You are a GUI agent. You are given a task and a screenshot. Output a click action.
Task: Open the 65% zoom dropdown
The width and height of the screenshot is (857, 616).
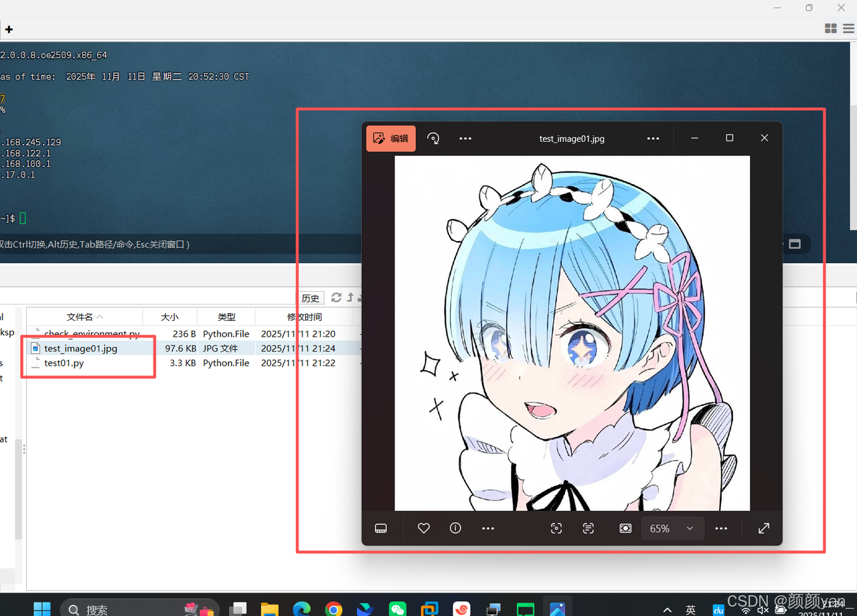[x=672, y=528]
